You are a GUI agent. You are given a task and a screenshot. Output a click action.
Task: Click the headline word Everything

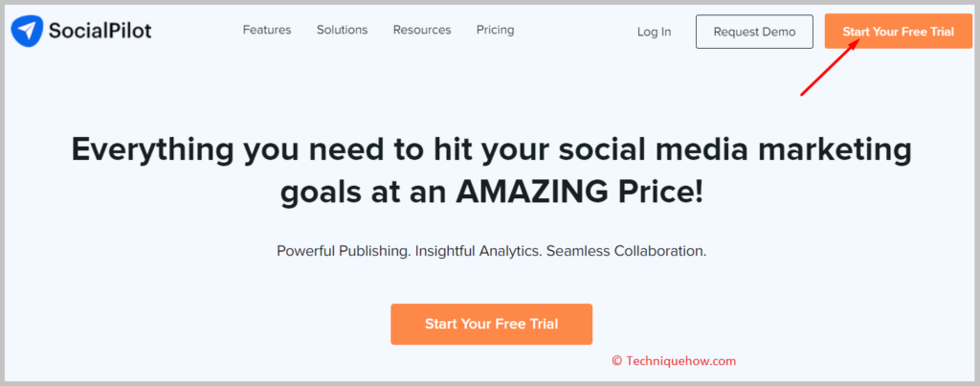152,151
